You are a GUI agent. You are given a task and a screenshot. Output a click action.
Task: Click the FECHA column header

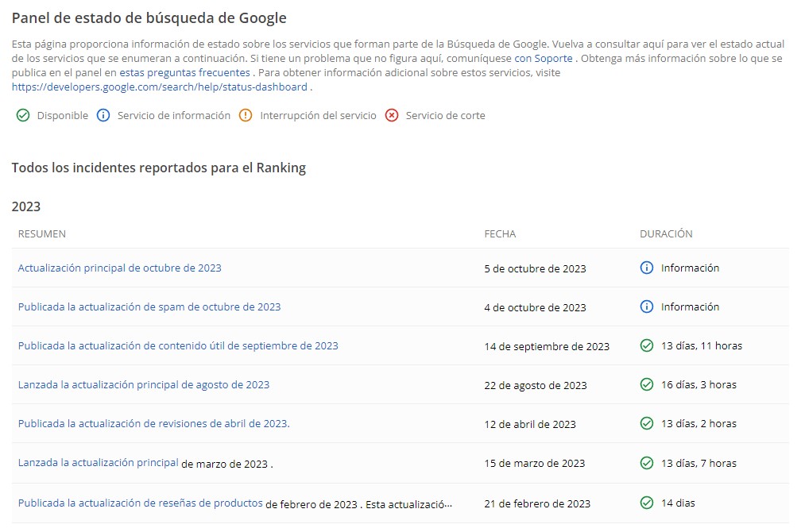500,234
